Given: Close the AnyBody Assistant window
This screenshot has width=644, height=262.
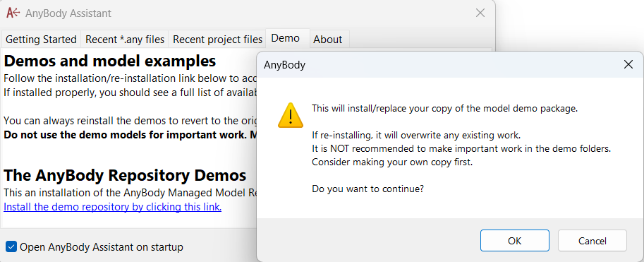Looking at the screenshot, I should coord(480,13).
